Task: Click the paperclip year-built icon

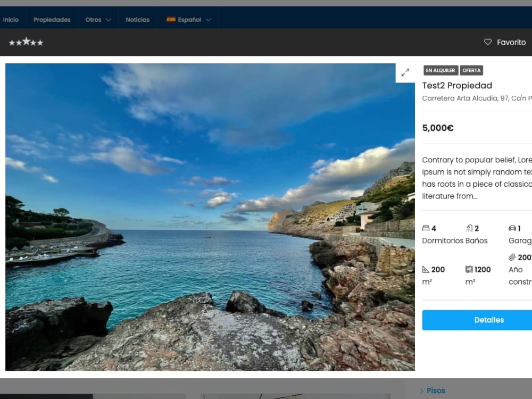Action: pos(512,257)
